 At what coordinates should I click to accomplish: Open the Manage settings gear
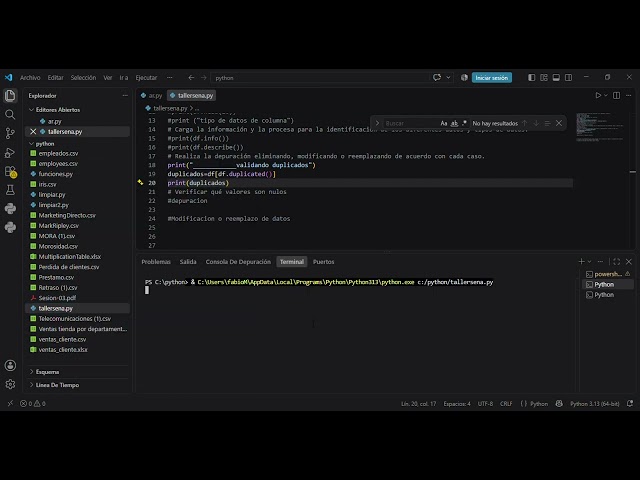[10, 384]
